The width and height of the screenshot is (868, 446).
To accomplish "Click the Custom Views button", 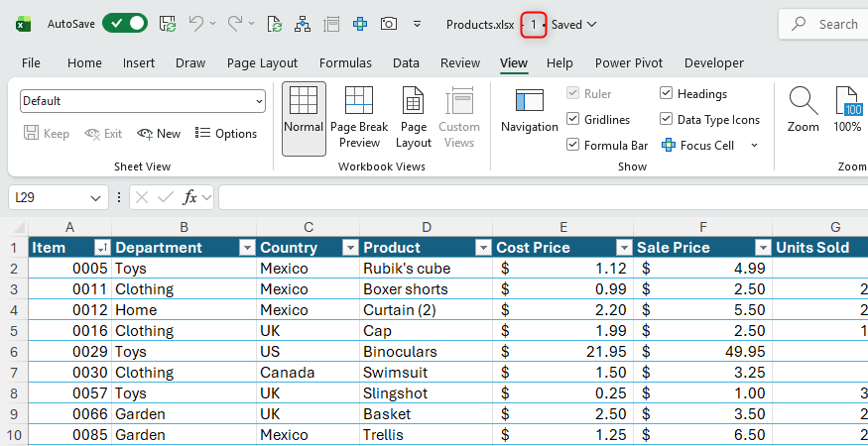I will click(459, 118).
